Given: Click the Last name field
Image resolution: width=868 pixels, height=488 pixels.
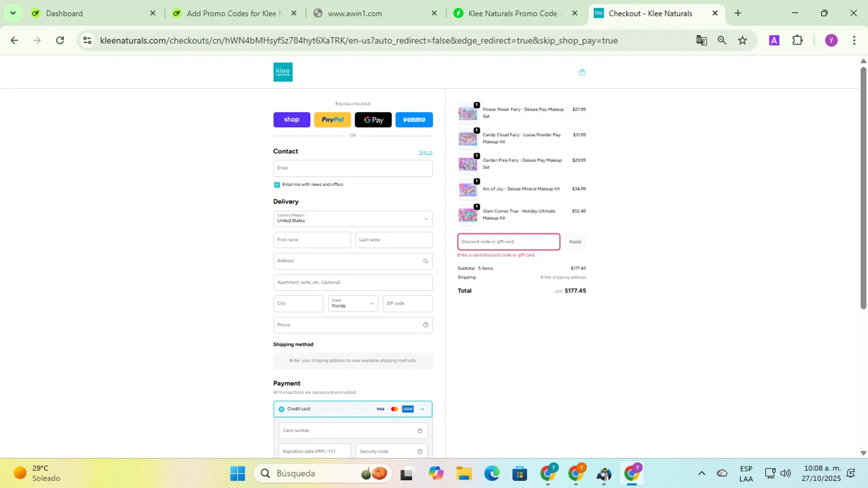Looking at the screenshot, I should coord(394,240).
